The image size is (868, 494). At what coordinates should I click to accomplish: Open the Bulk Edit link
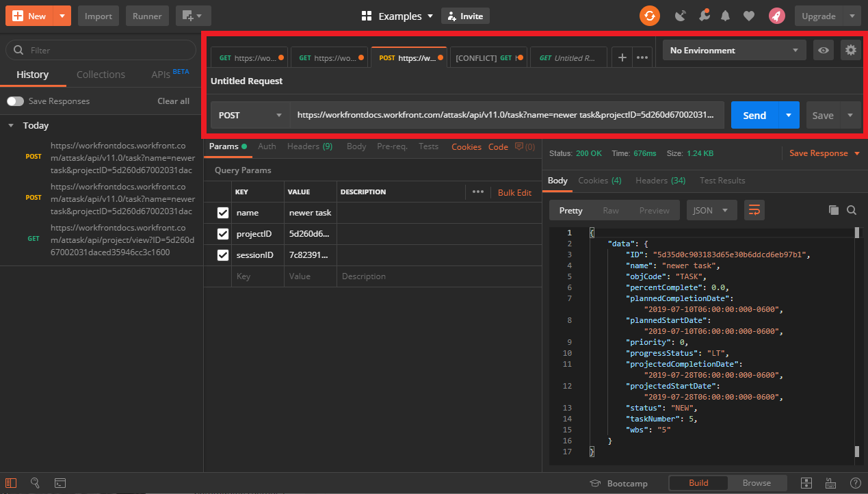click(514, 192)
